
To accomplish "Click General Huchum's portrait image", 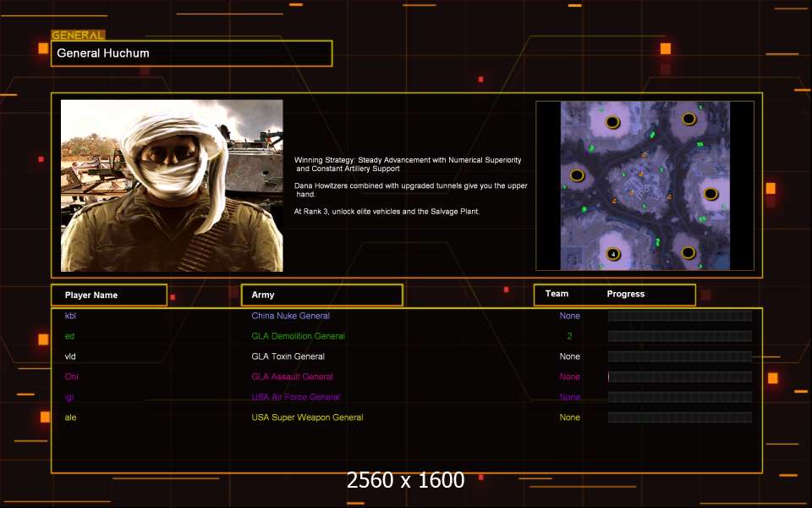I will (x=172, y=185).
